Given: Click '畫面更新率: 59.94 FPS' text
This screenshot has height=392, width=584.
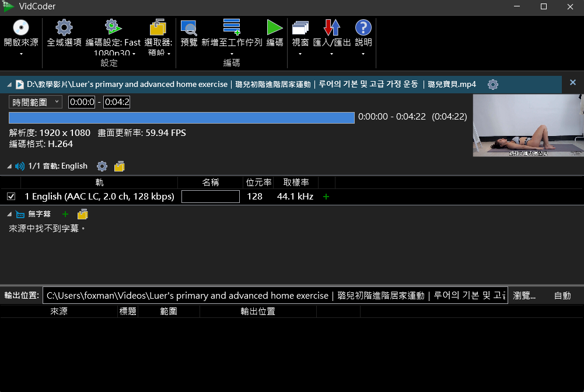Looking at the screenshot, I should pyautogui.click(x=142, y=133).
